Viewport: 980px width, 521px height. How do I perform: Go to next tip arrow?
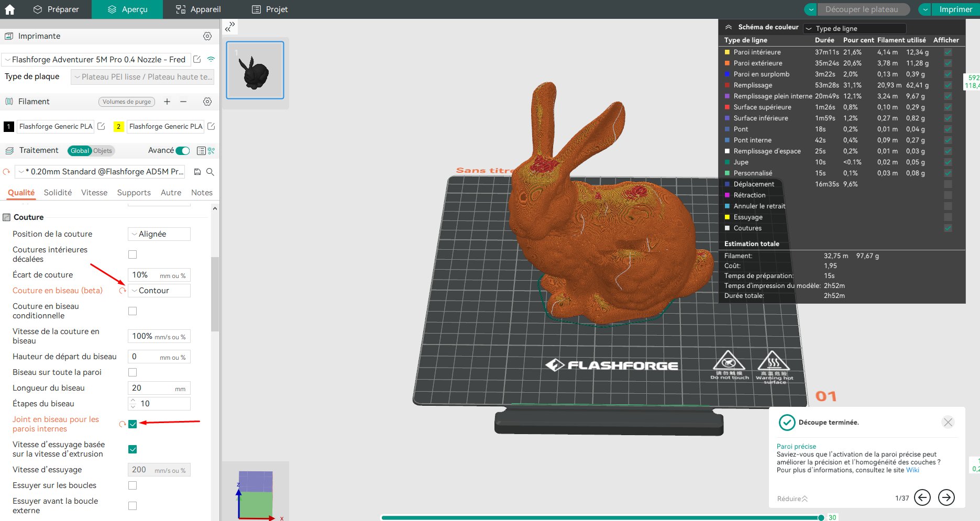(x=946, y=497)
